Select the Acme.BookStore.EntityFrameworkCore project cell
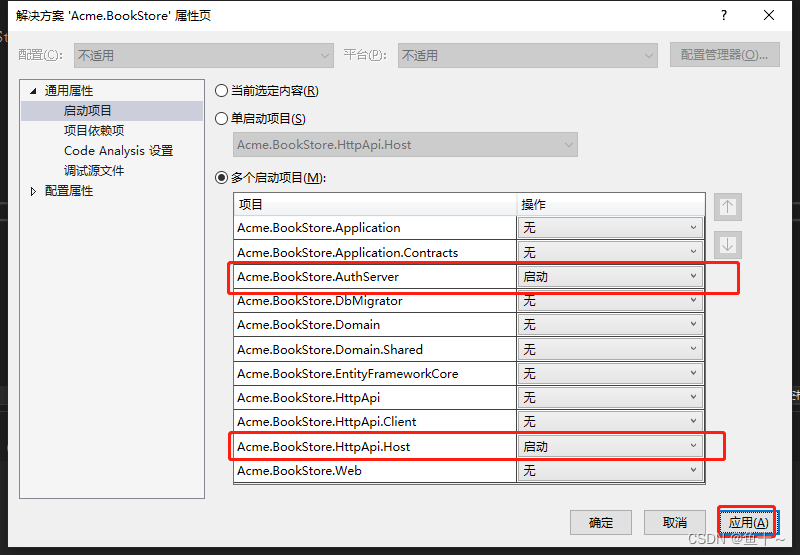The image size is (800, 555). coord(375,373)
